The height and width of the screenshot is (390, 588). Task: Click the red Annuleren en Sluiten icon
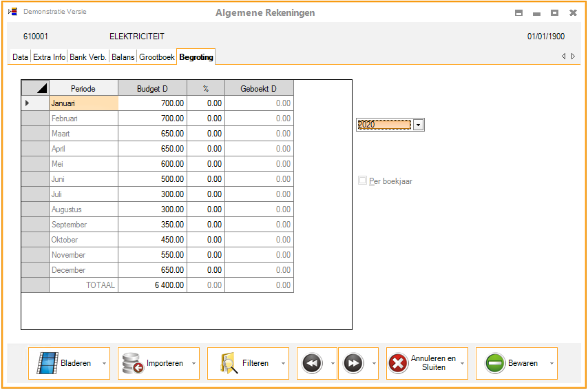coord(398,363)
